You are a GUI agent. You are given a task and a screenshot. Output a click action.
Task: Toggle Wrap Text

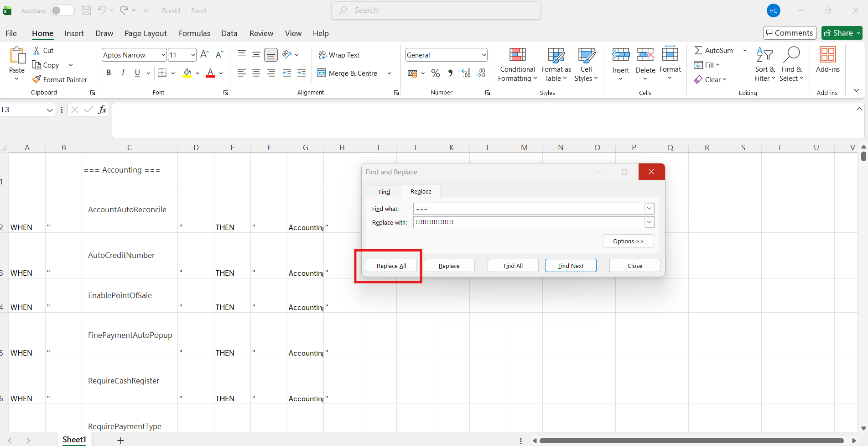[339, 55]
